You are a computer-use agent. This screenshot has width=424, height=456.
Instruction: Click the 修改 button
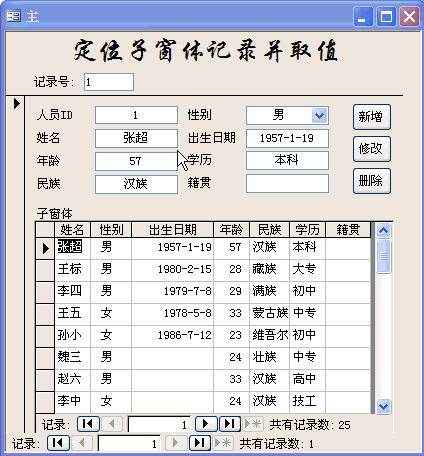(x=372, y=149)
